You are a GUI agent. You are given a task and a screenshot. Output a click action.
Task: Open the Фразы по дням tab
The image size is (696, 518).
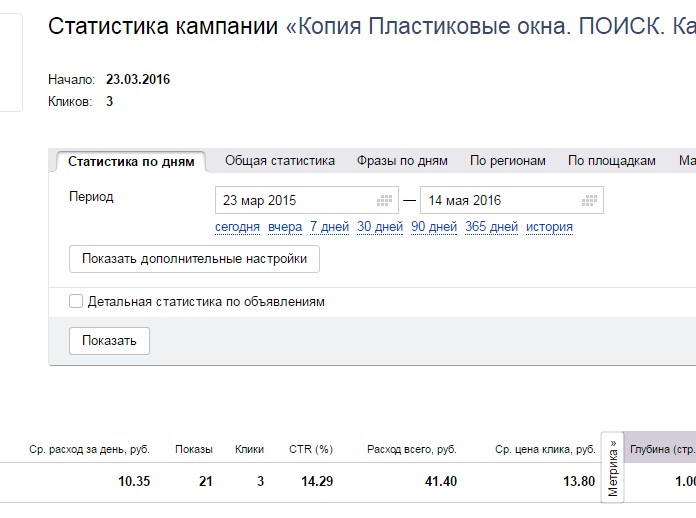[402, 161]
